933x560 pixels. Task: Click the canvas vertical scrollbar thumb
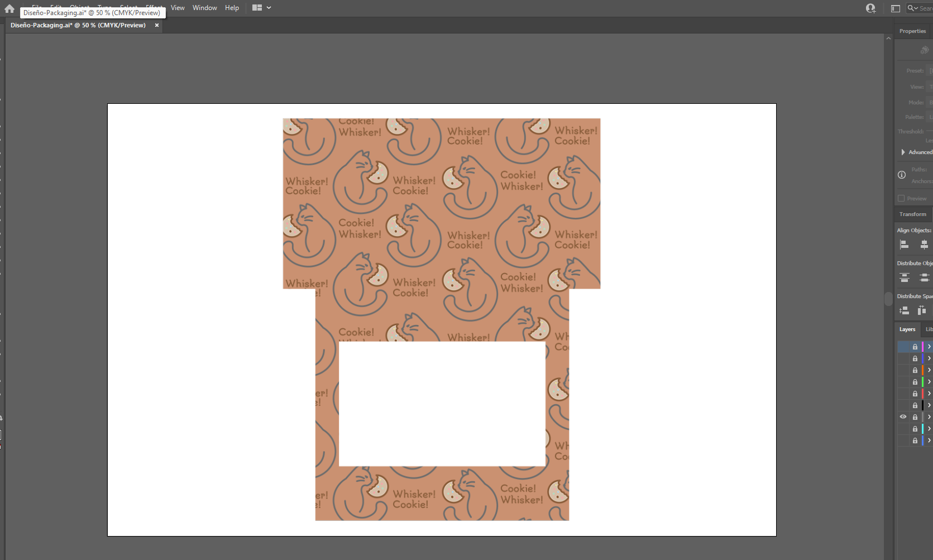click(888, 299)
